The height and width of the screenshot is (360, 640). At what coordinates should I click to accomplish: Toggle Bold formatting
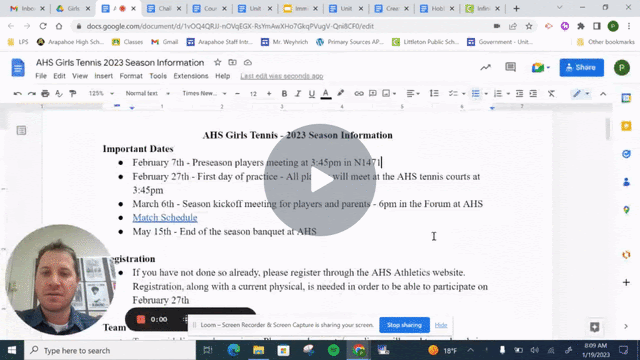[284, 93]
